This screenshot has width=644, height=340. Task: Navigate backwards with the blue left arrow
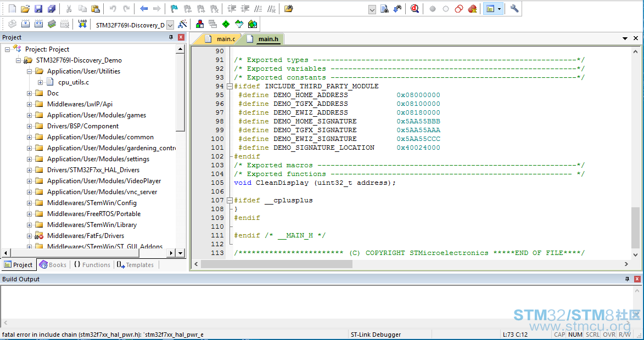tap(144, 9)
